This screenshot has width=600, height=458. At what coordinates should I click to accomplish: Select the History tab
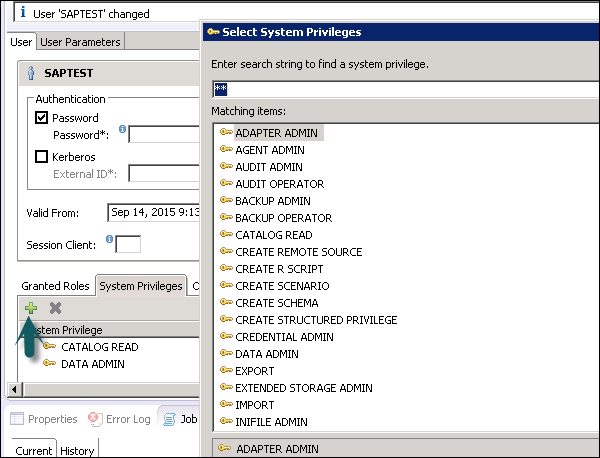[76, 451]
